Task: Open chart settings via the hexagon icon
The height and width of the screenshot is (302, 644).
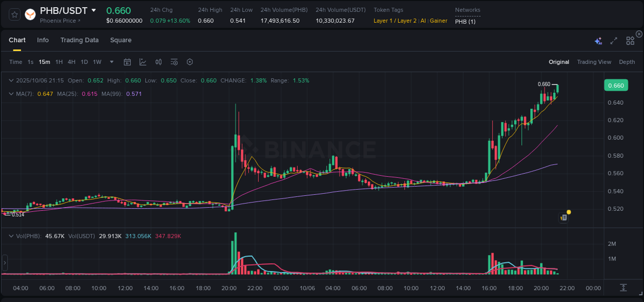Action: [x=190, y=62]
